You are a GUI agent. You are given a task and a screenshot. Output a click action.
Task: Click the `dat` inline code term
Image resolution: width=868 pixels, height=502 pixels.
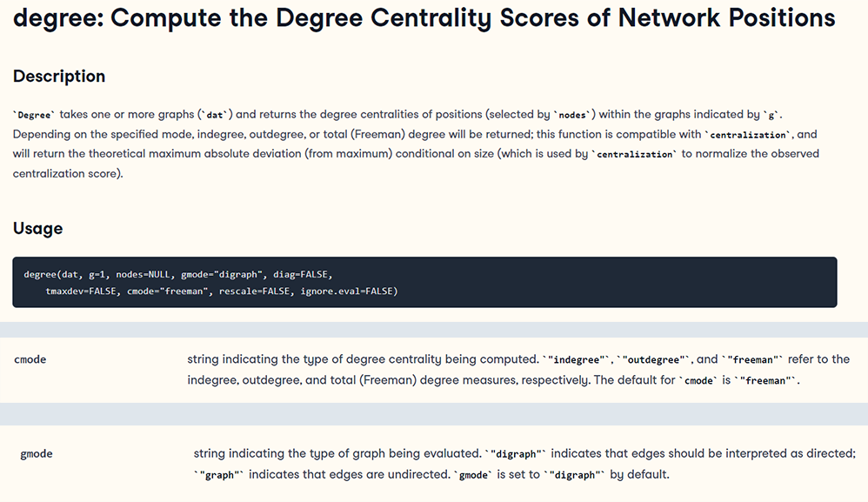click(214, 115)
